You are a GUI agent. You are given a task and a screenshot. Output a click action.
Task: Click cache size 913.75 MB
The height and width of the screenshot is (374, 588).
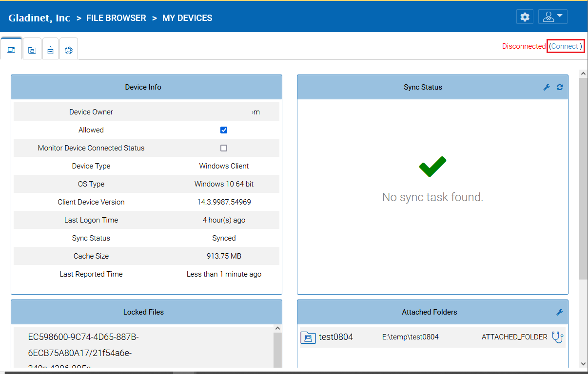pyautogui.click(x=224, y=256)
